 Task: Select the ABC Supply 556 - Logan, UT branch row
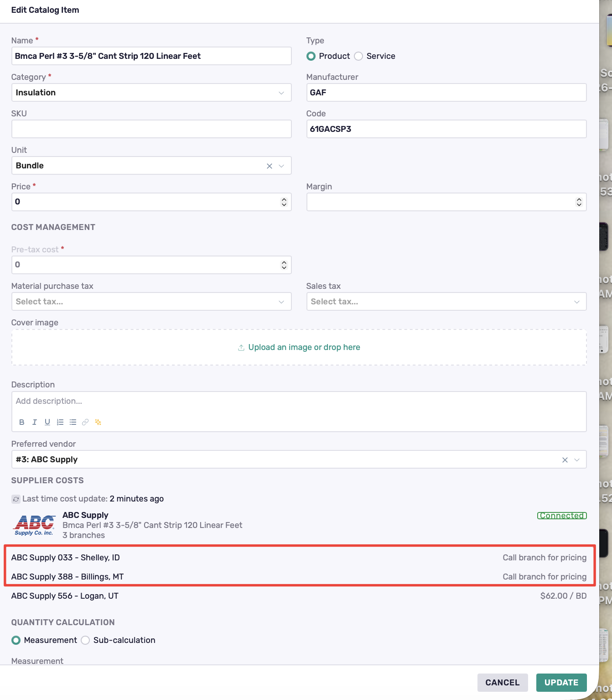(299, 596)
